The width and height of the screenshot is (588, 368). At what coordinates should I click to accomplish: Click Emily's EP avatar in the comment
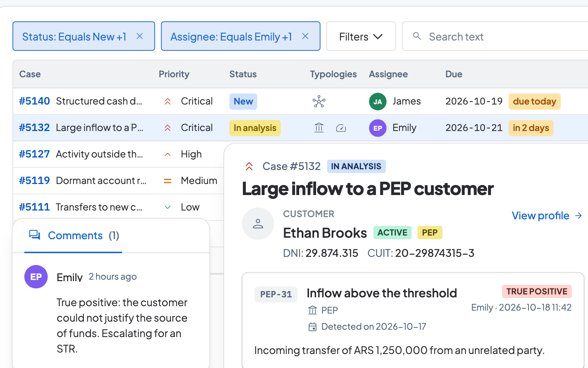pos(36,277)
